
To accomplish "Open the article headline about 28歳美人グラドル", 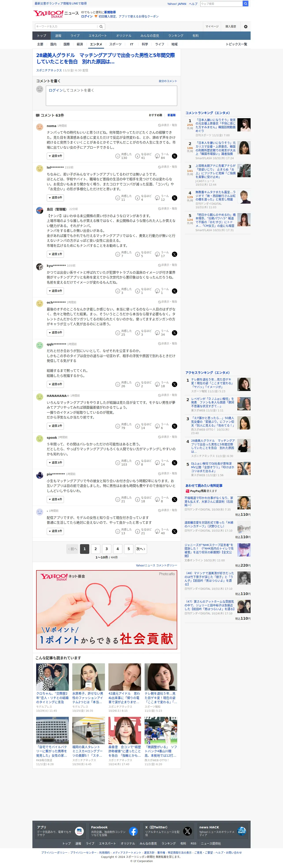I will pyautogui.click(x=106, y=58).
